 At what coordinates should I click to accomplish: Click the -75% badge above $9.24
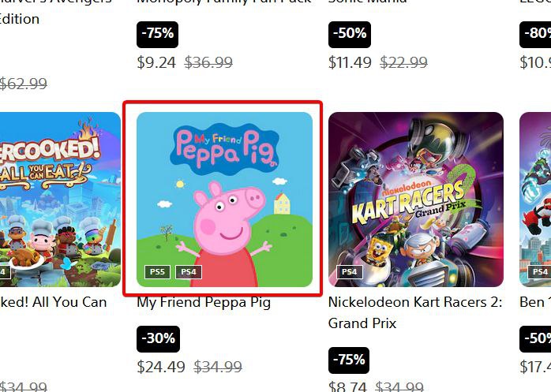coord(158,35)
